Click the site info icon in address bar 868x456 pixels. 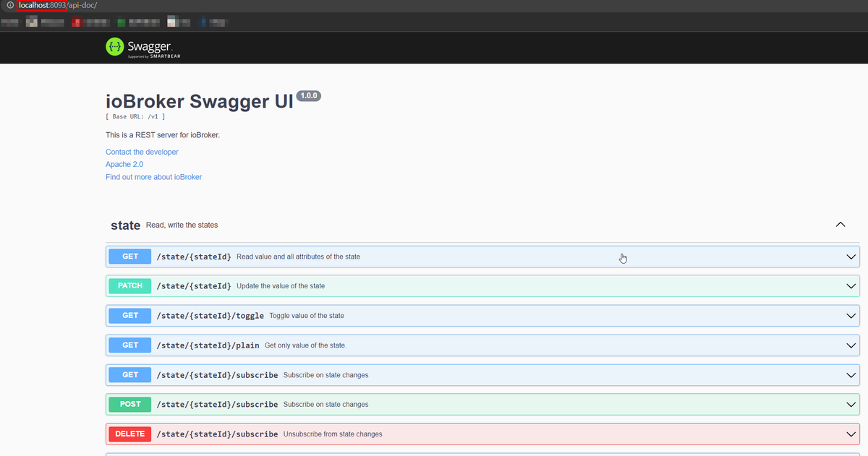(10, 5)
